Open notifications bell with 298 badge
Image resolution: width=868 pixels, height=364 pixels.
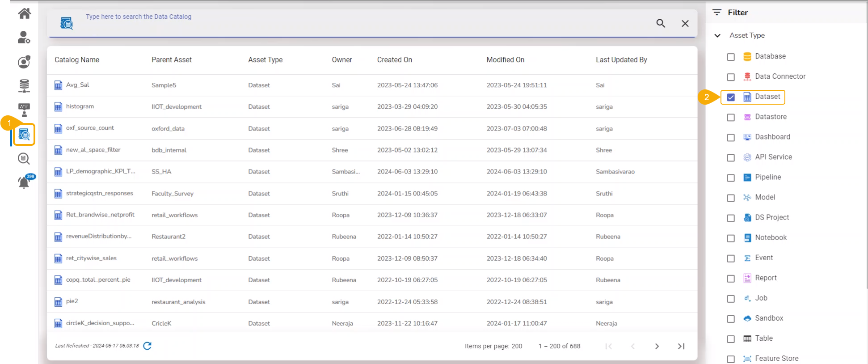(x=24, y=182)
